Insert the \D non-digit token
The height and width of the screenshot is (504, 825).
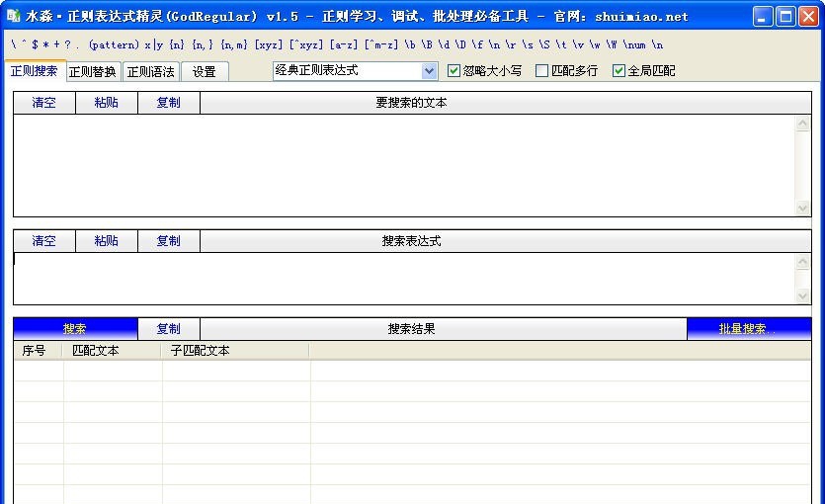[x=460, y=44]
